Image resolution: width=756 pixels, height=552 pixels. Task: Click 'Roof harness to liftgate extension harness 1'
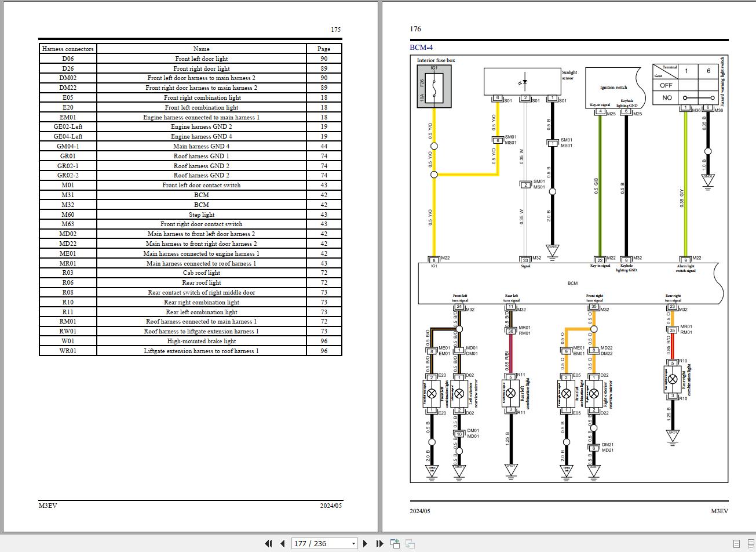tap(201, 331)
